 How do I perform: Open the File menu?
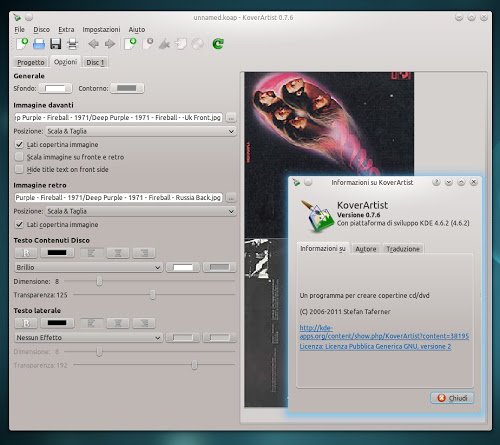click(x=19, y=29)
